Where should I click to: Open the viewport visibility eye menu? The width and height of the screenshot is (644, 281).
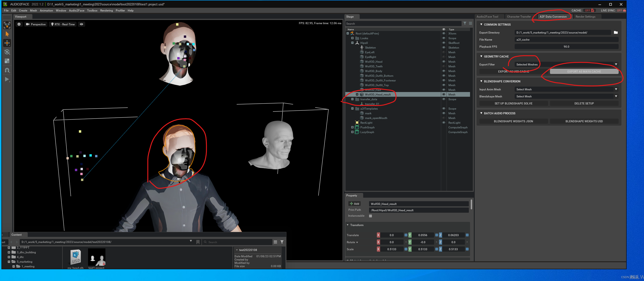81,24
